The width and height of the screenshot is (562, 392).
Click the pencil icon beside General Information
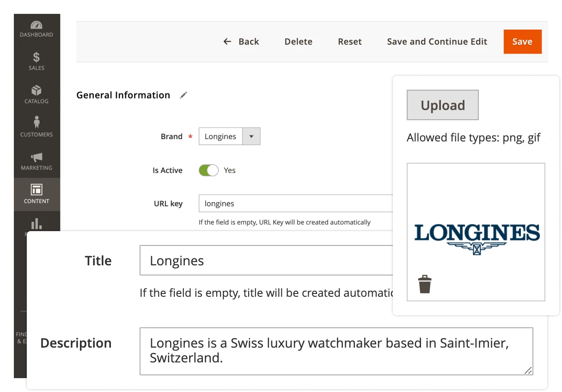(183, 95)
